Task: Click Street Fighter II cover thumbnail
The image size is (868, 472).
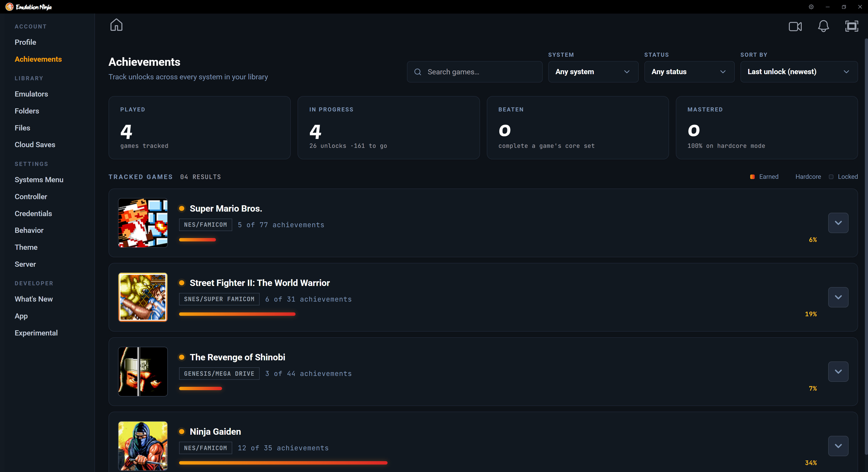Action: tap(143, 297)
